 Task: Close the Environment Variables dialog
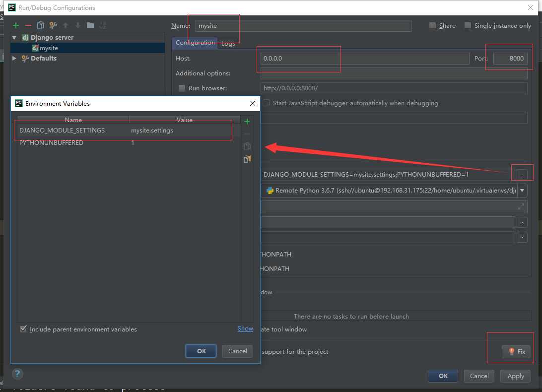253,103
